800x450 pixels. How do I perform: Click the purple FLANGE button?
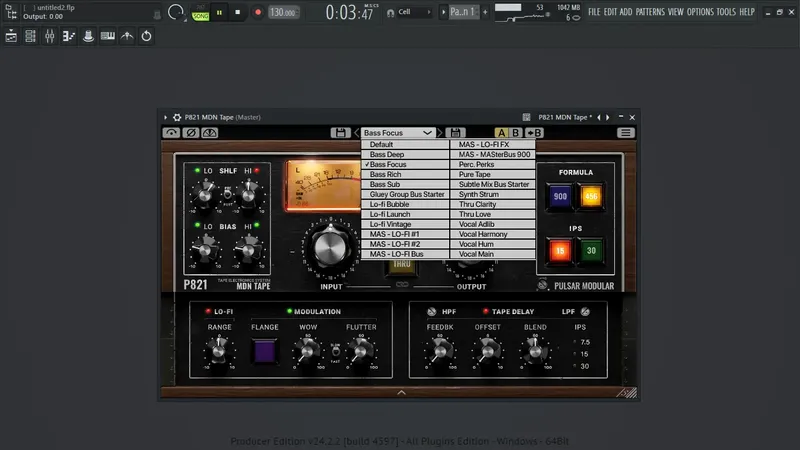coord(265,351)
